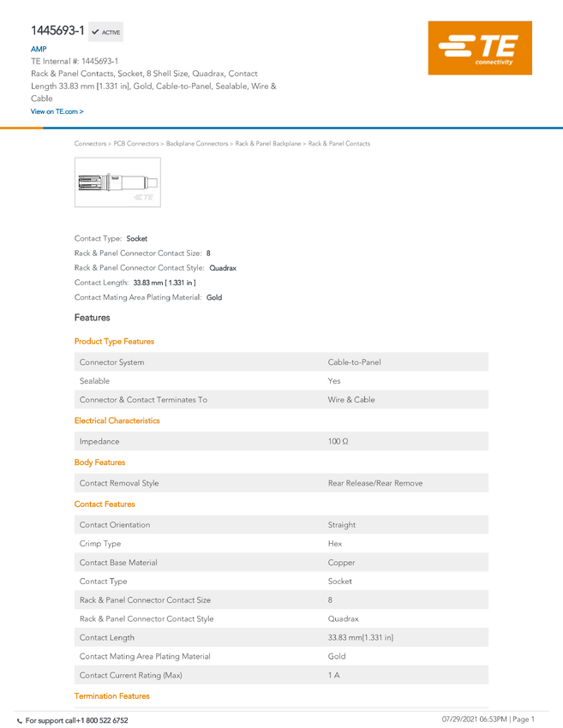
Task: Click the 'Electrical Characteristics' section heading
Action: coord(117,421)
